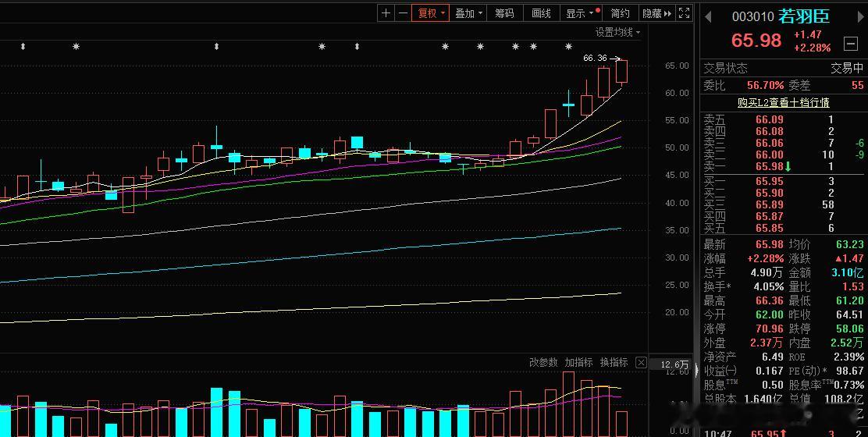
Task: Close the volume indicator pane
Action: pyautogui.click(x=641, y=363)
